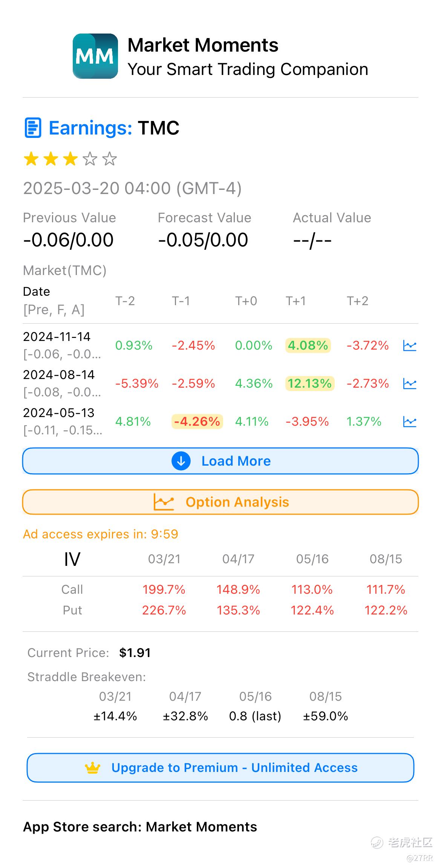Tap the first gold rating star
Viewport: 441px width, 868px height.
pos(31,159)
